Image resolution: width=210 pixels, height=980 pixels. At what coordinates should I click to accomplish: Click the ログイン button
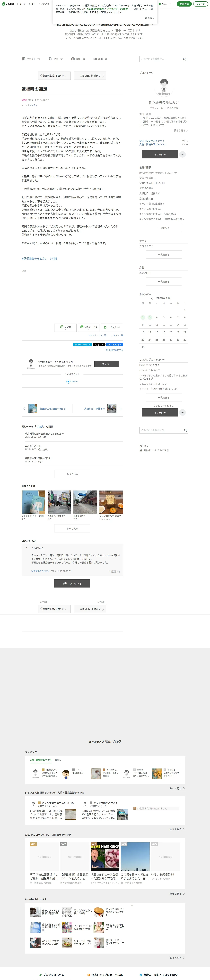pos(201,4)
